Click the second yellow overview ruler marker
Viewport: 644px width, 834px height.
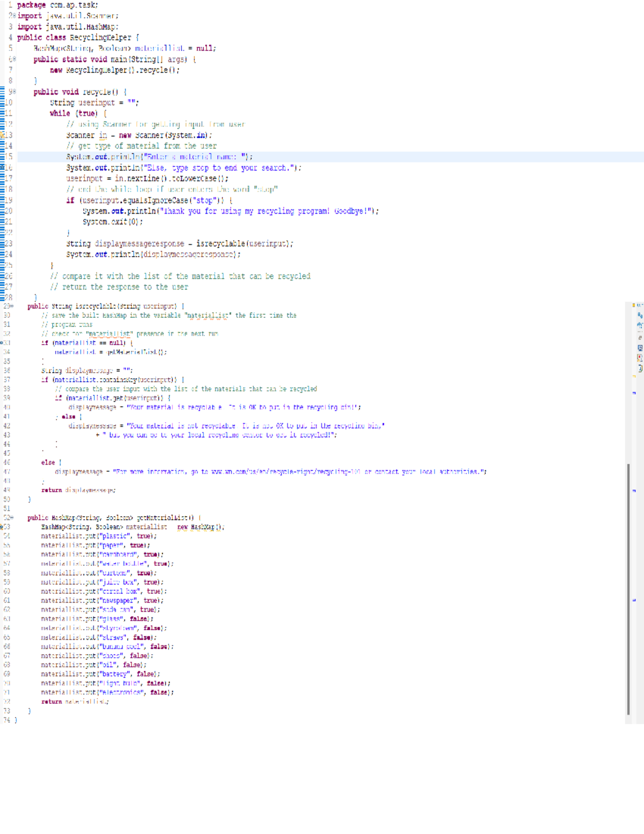tap(634, 376)
